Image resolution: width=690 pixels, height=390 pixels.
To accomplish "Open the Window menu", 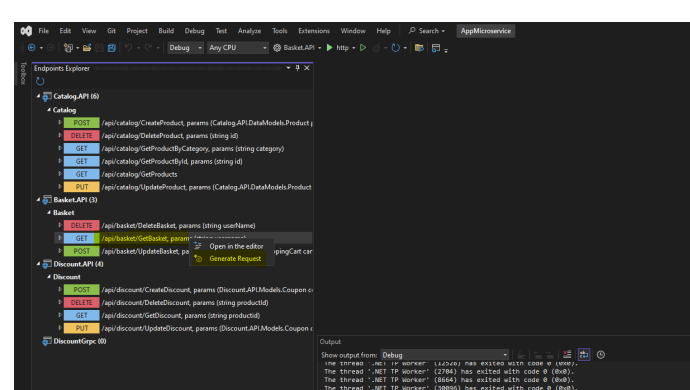I will [x=353, y=31].
